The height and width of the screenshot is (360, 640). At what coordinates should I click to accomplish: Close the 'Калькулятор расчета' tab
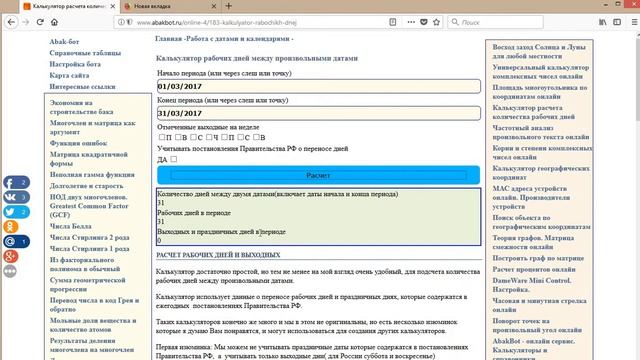(x=113, y=6)
